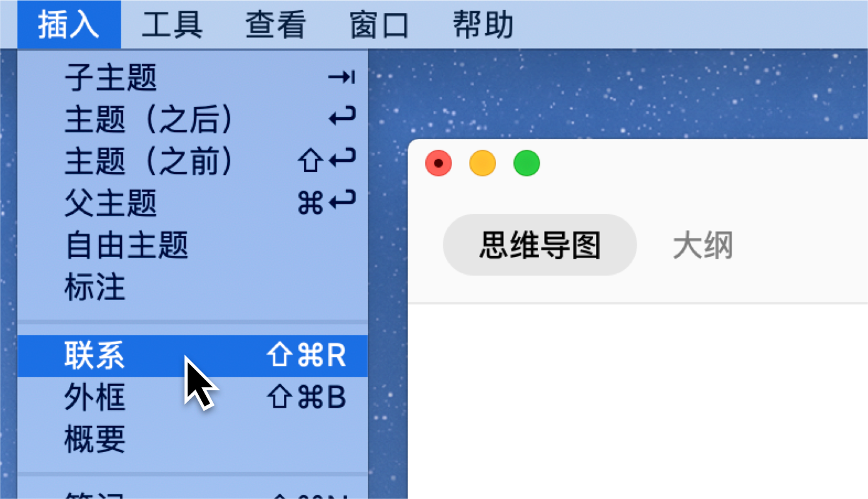Viewport: 868px width, 499px height.
Task: Click the yellow minimize window button
Action: 483,164
